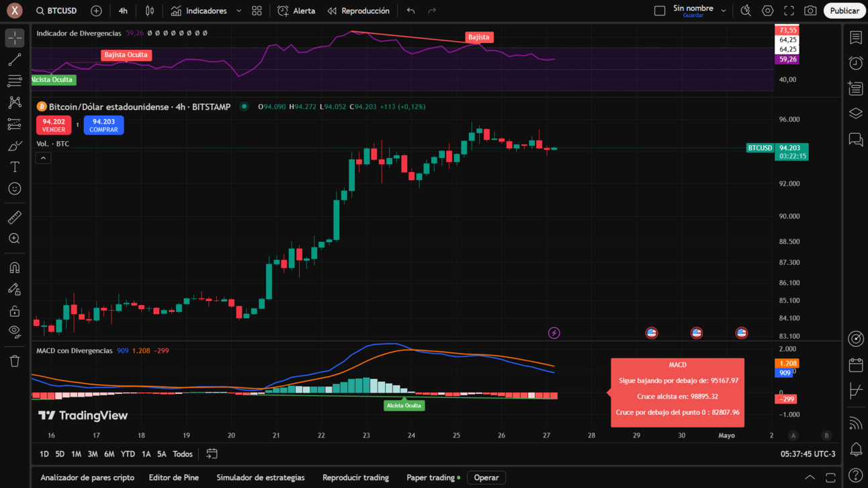This screenshot has width=868, height=488.
Task: Hide all drawings with the eye icon
Action: click(15, 331)
